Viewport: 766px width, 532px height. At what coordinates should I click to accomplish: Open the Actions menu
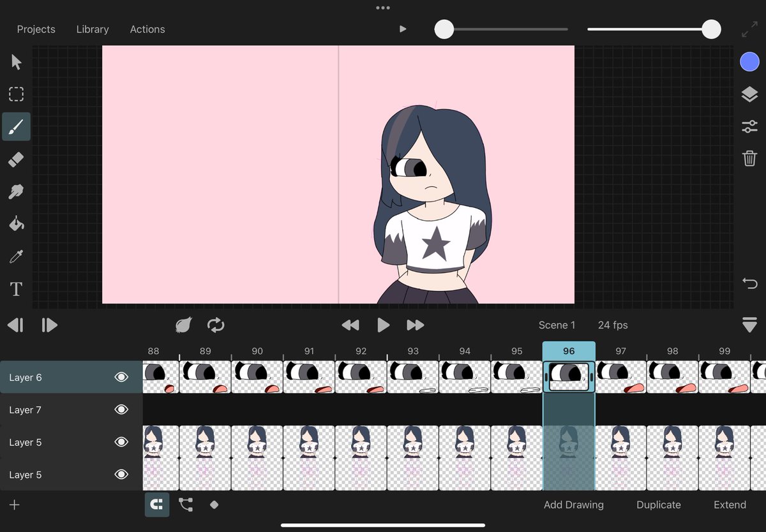[147, 29]
